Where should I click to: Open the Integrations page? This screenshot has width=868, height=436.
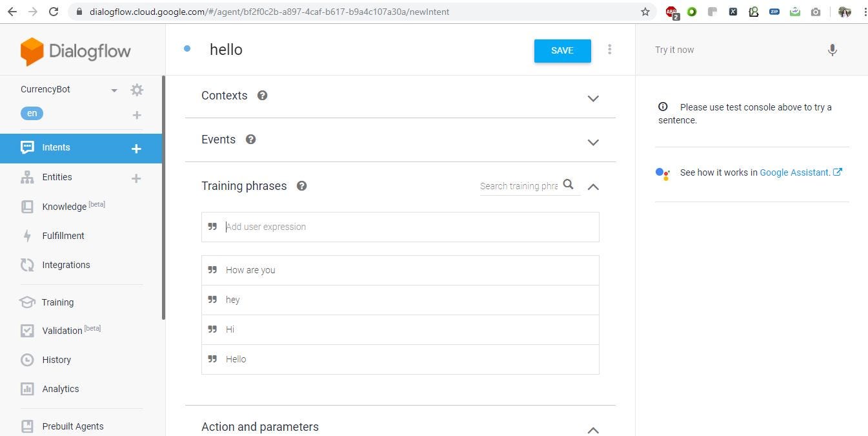(x=66, y=265)
